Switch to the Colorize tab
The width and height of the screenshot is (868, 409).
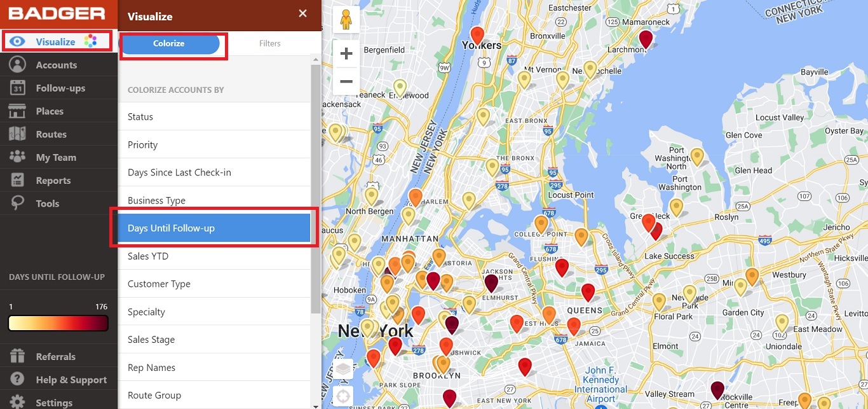pos(168,43)
